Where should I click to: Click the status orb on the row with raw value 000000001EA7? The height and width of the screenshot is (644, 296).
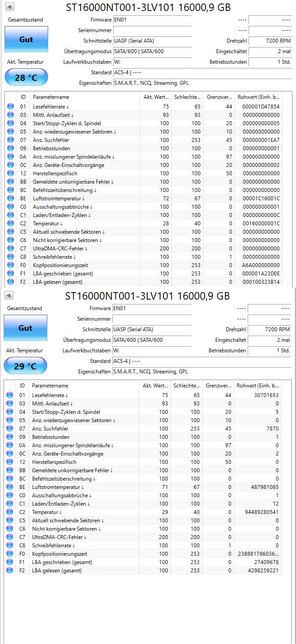tap(11, 140)
